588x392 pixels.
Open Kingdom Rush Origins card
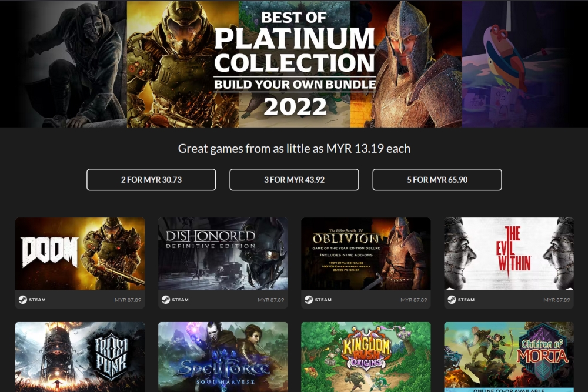pyautogui.click(x=366, y=357)
